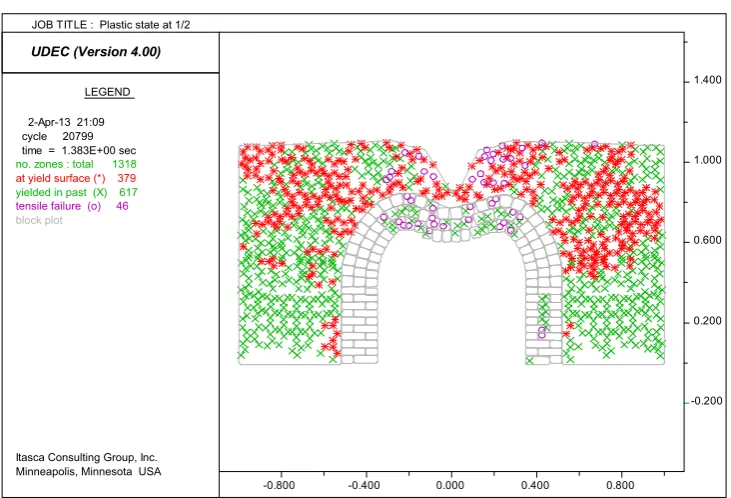The image size is (731, 498).
Task: Select the 'Minneapolis, Minnesota USA' line
Action: pyautogui.click(x=89, y=471)
